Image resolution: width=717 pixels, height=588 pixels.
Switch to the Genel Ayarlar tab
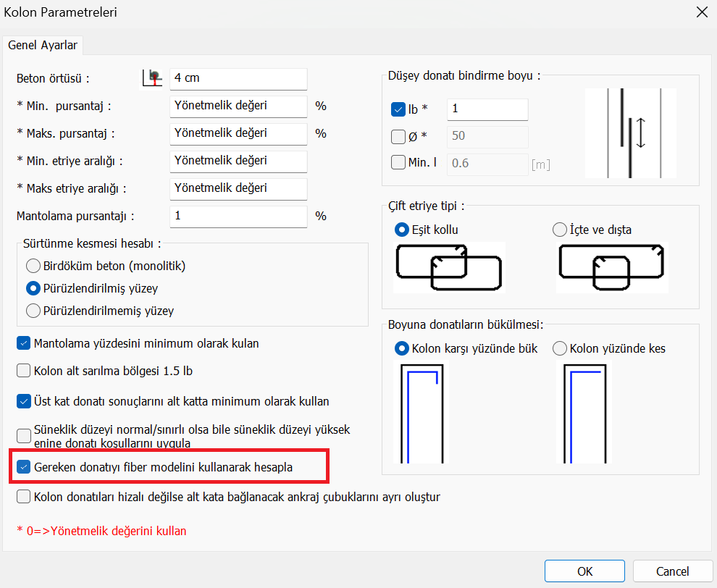(x=43, y=45)
